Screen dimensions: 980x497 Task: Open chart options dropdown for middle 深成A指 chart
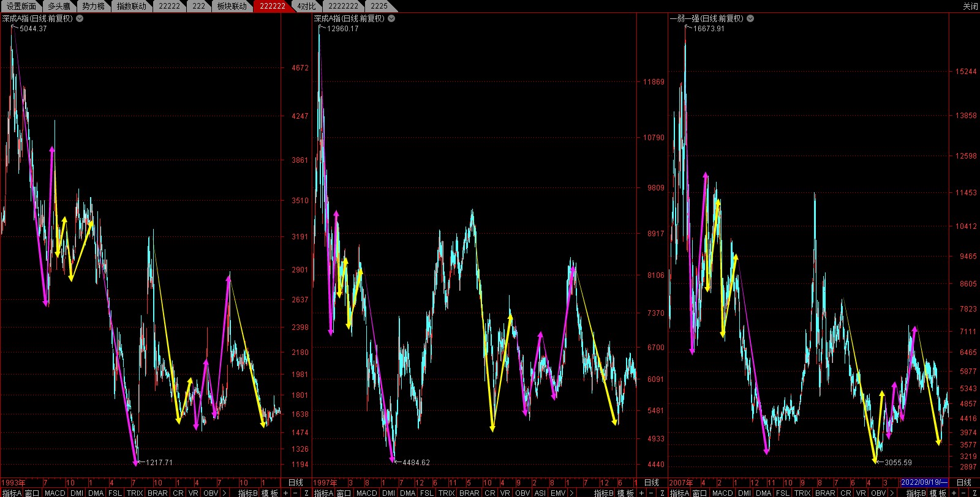pyautogui.click(x=391, y=18)
